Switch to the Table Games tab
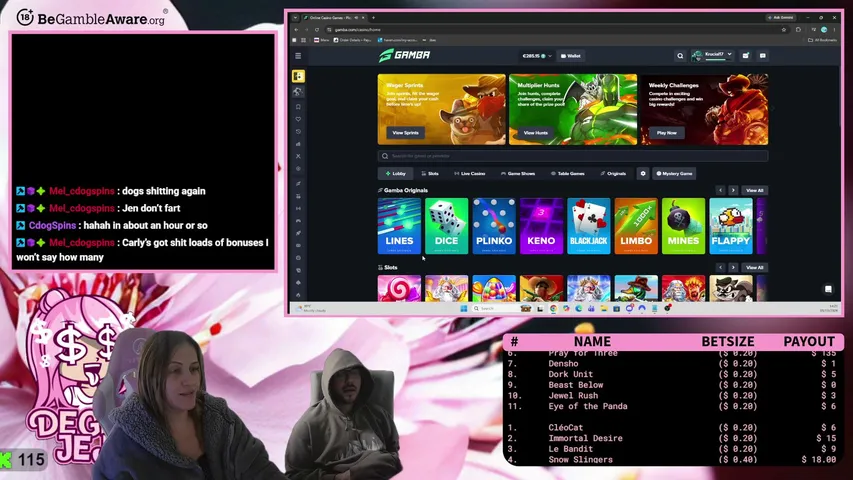Screen dimensions: 853x480 point(567,174)
